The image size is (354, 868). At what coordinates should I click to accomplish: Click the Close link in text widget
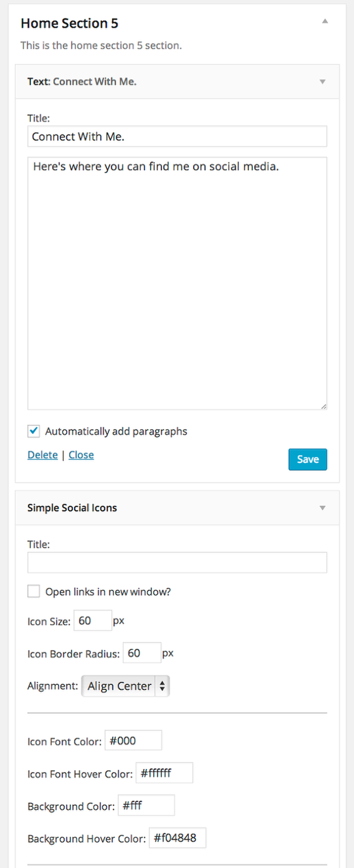(81, 455)
